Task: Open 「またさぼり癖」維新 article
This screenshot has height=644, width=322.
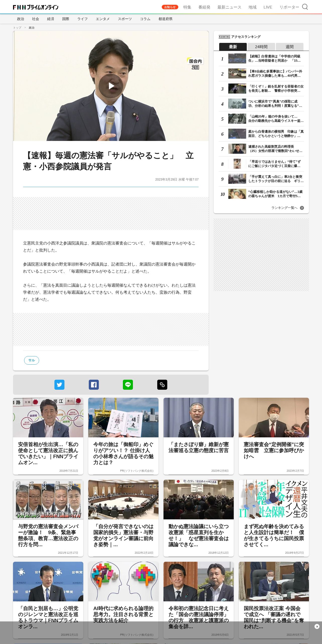Action: (199, 436)
